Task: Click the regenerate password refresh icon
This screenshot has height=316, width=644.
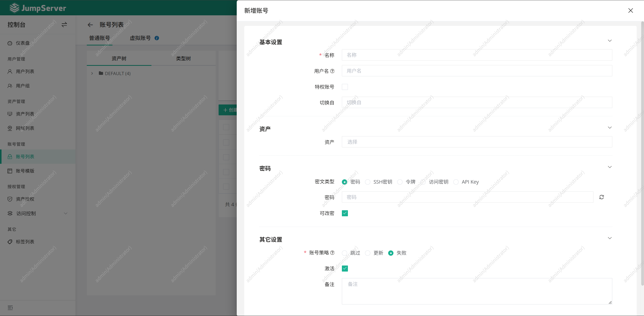Action: tap(601, 197)
